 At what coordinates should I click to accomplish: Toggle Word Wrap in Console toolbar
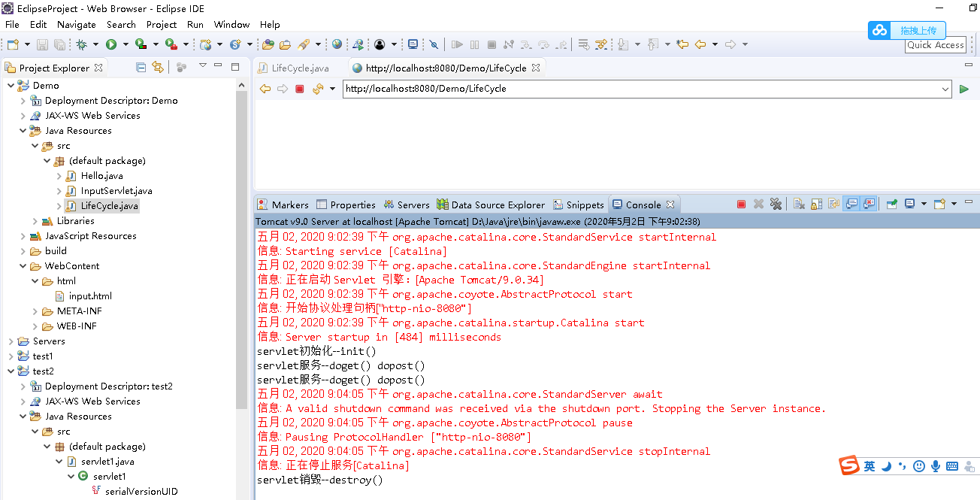point(834,204)
